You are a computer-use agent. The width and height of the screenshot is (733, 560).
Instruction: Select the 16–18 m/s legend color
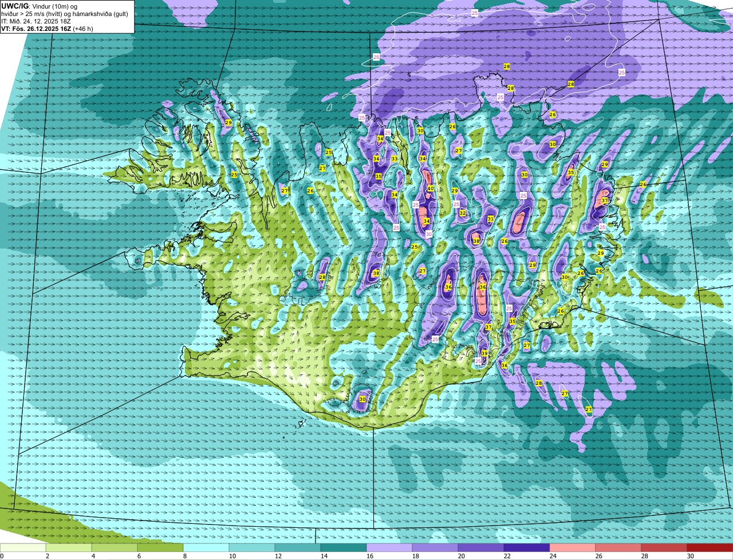(389, 547)
